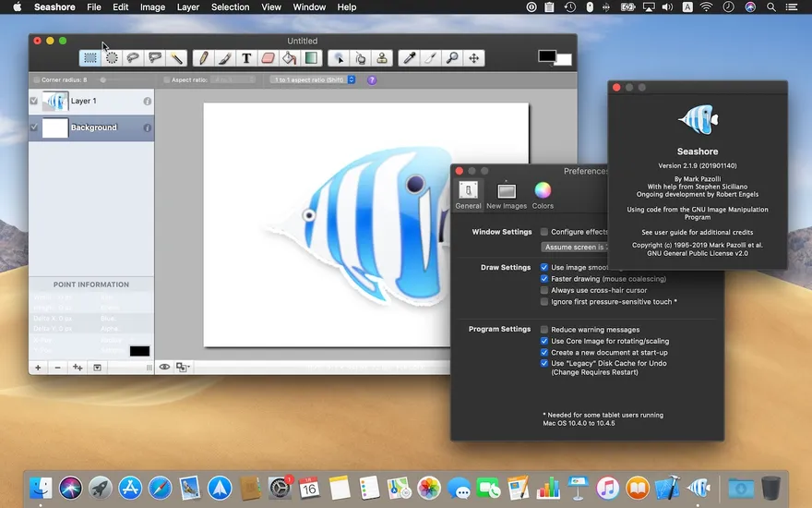Screen dimensions: 812x508
Task: Enable Reduce warning messages checkbox
Action: click(x=544, y=330)
